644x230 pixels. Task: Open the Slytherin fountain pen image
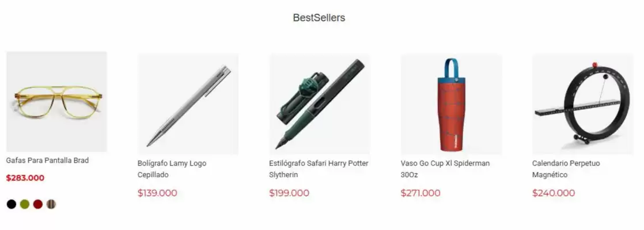click(x=320, y=104)
